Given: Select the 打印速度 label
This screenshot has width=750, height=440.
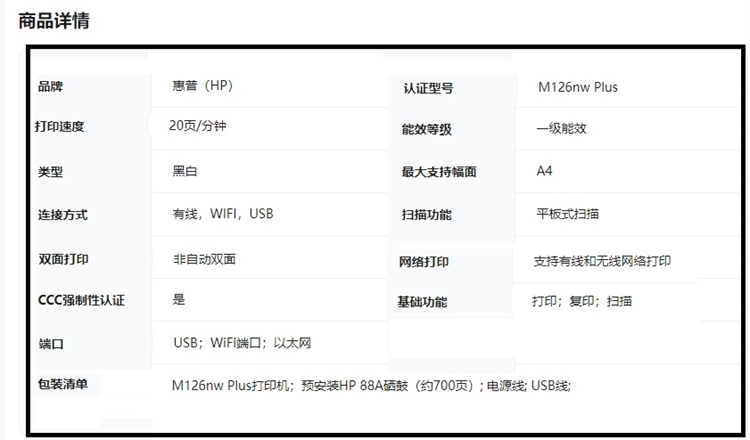Looking at the screenshot, I should pyautogui.click(x=59, y=127).
